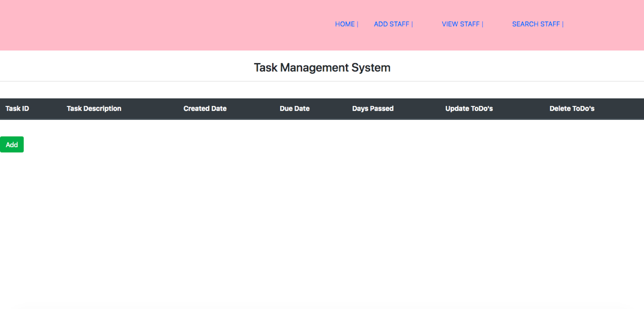Open the ADD STAFF page

(392, 24)
